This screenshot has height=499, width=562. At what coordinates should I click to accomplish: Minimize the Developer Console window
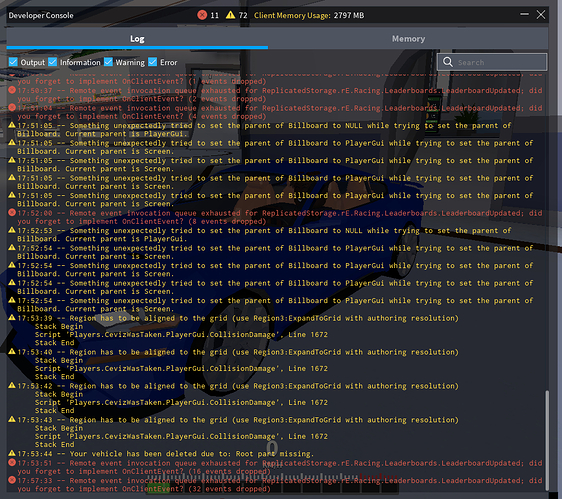pos(524,14)
